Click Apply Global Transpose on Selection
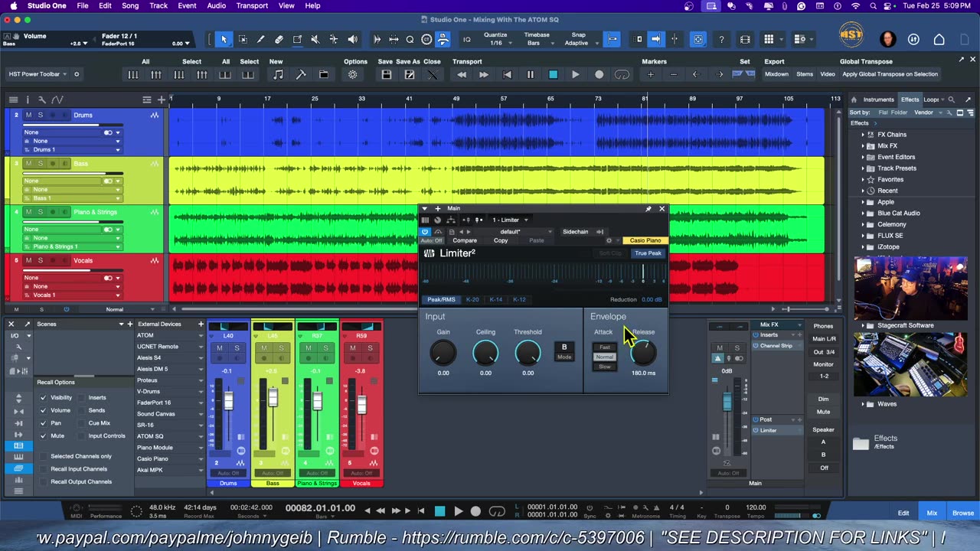 [x=890, y=74]
